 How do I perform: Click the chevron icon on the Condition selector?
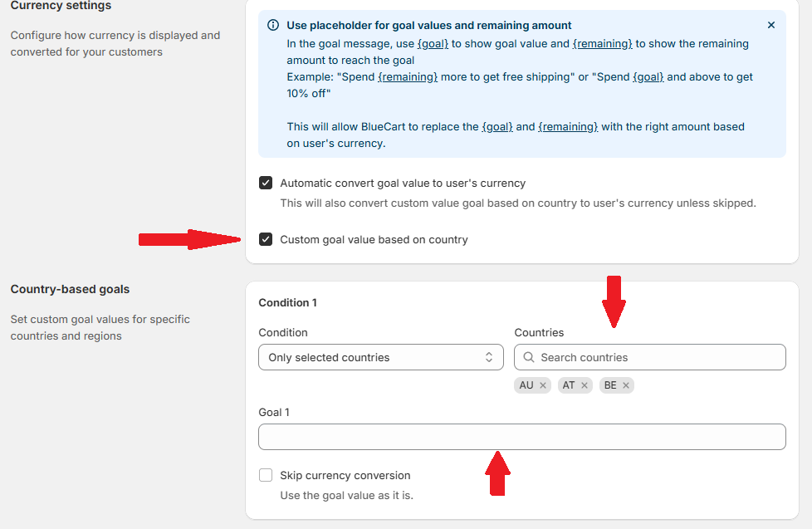coord(491,356)
